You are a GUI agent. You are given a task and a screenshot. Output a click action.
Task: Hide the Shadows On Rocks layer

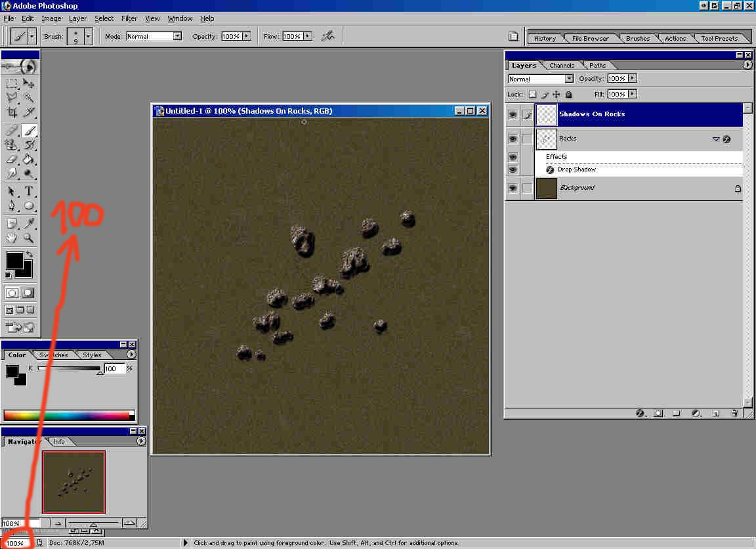(x=513, y=114)
